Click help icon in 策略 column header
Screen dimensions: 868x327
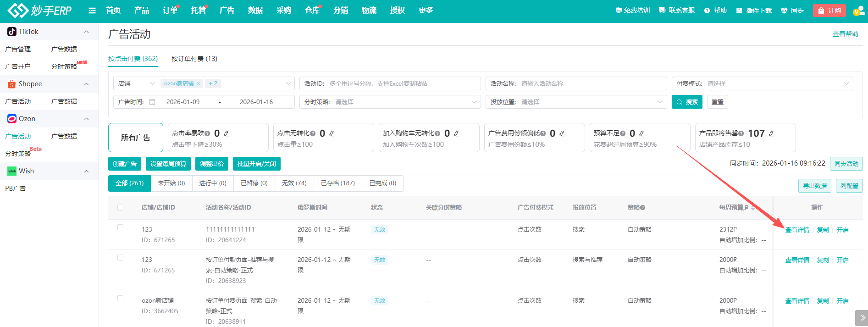pyautogui.click(x=643, y=208)
